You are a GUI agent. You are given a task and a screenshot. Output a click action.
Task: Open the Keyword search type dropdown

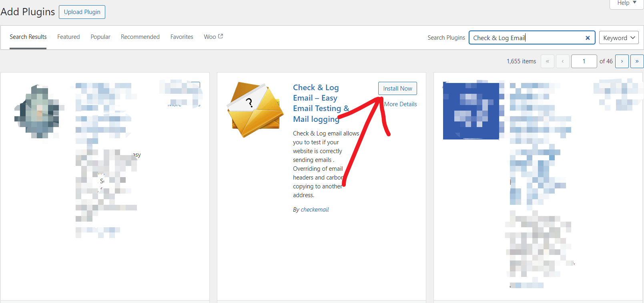(619, 38)
